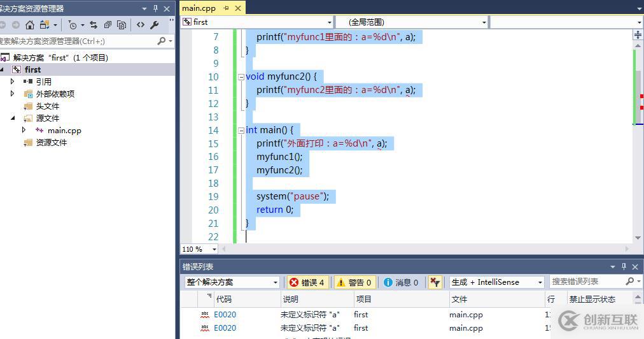
Task: Click the Show All Files icon
Action: click(x=122, y=25)
